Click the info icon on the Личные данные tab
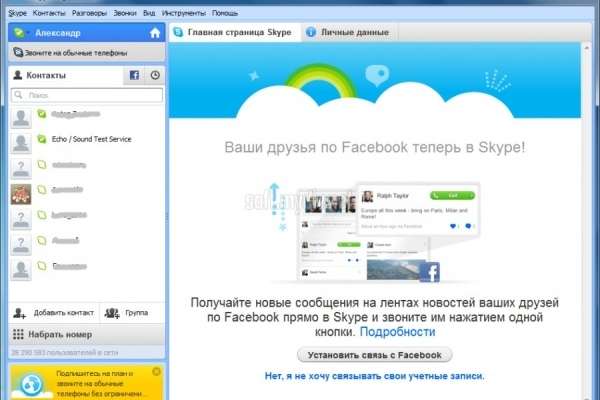Screen dimensions: 600x400 311,32
